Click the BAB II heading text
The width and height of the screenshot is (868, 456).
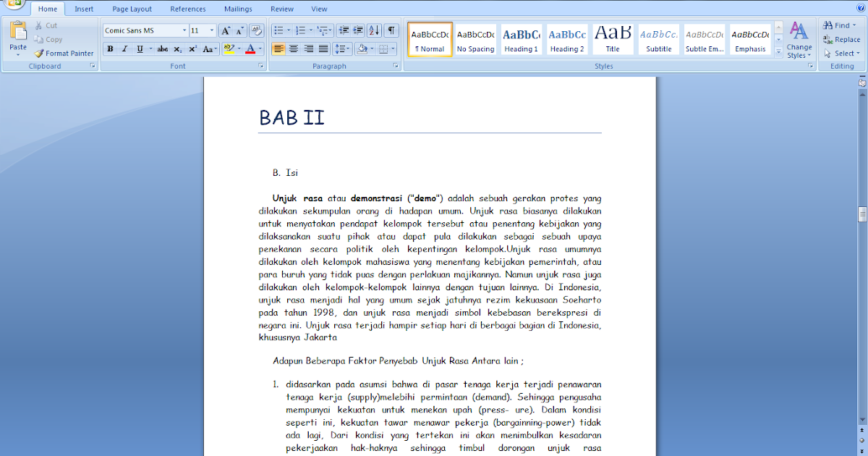(x=292, y=117)
